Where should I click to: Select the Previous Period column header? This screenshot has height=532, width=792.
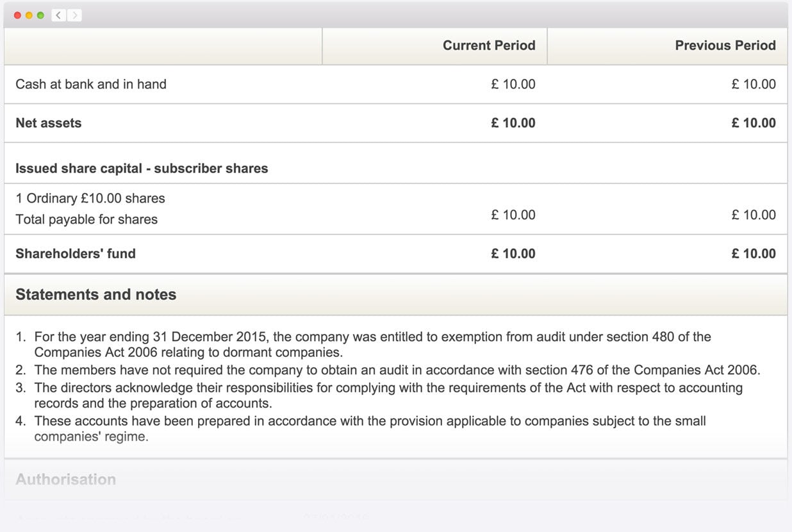(725, 46)
